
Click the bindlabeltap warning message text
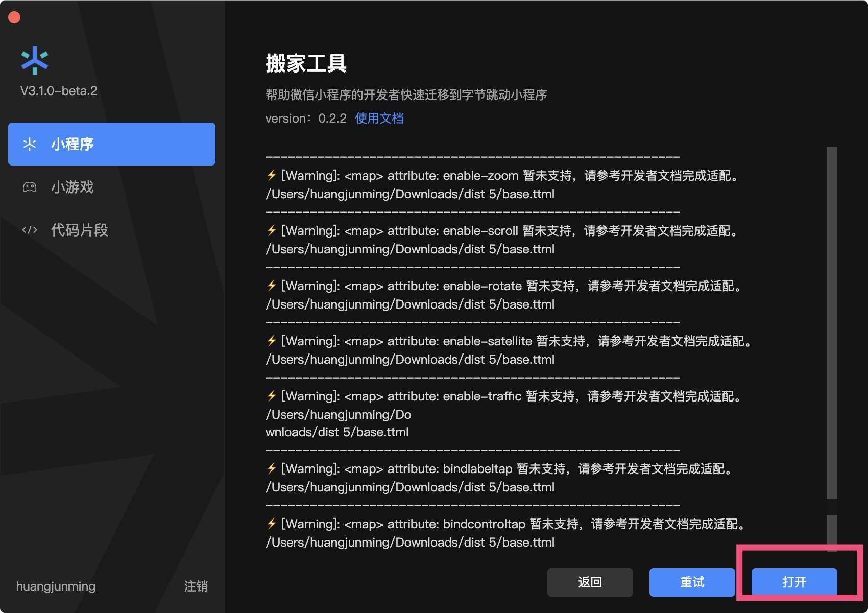508,469
